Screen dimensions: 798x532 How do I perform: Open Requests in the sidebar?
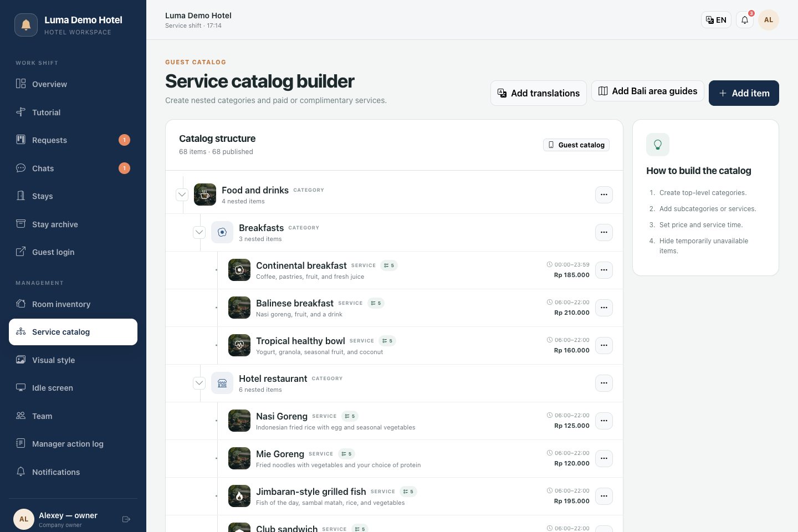(x=73, y=140)
